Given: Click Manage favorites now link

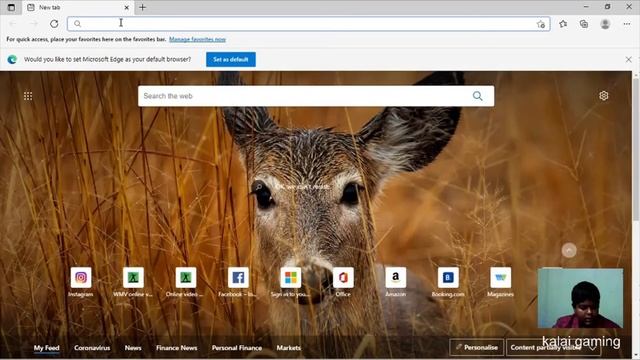Looking at the screenshot, I should (x=197, y=39).
